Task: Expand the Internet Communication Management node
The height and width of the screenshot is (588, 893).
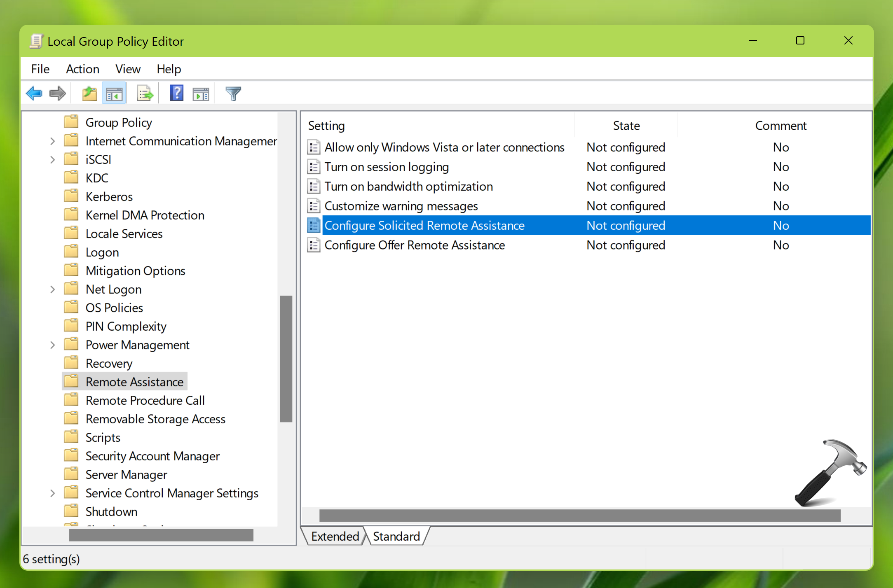Action: pyautogui.click(x=52, y=140)
